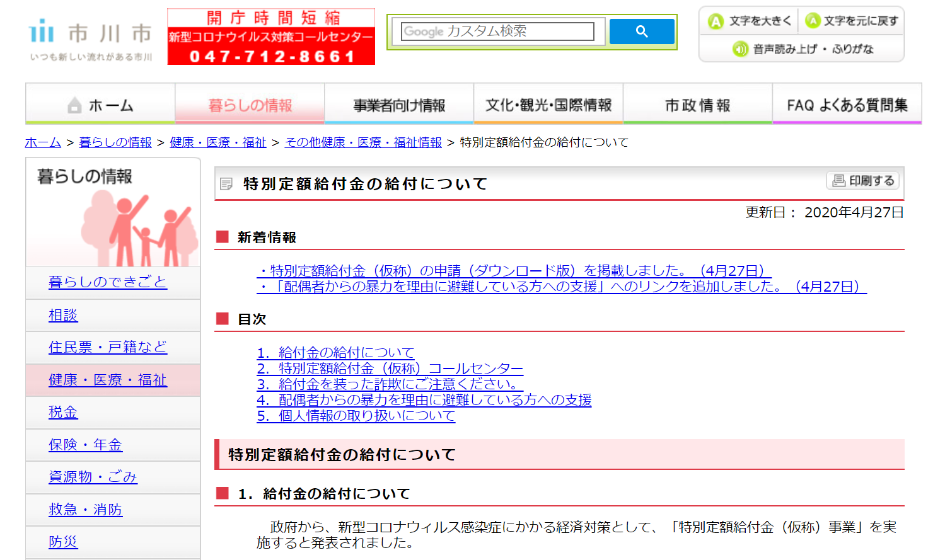The height and width of the screenshot is (560, 945).
Task: Enlarge text with 文字を大きく button
Action: tap(750, 21)
